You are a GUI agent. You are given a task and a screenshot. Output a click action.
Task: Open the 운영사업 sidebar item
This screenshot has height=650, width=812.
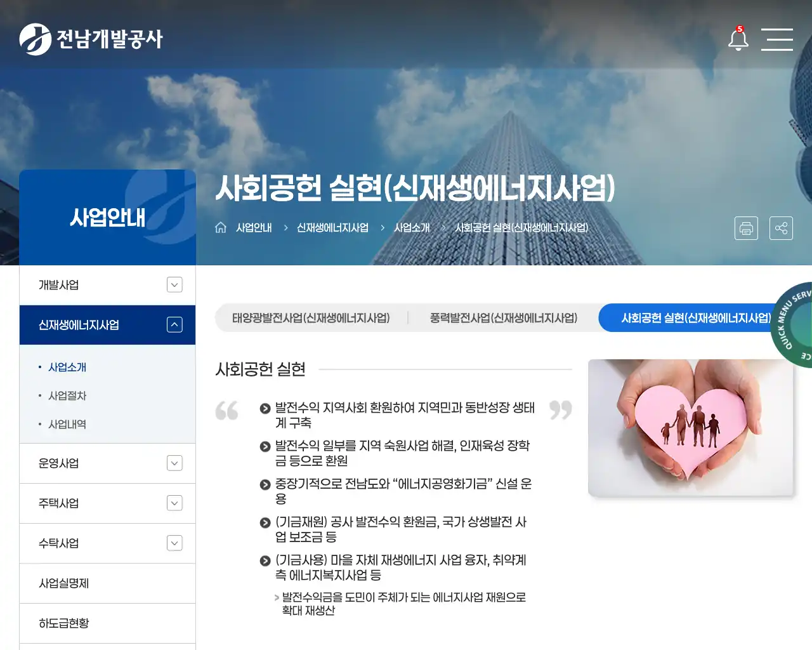pyautogui.click(x=107, y=463)
